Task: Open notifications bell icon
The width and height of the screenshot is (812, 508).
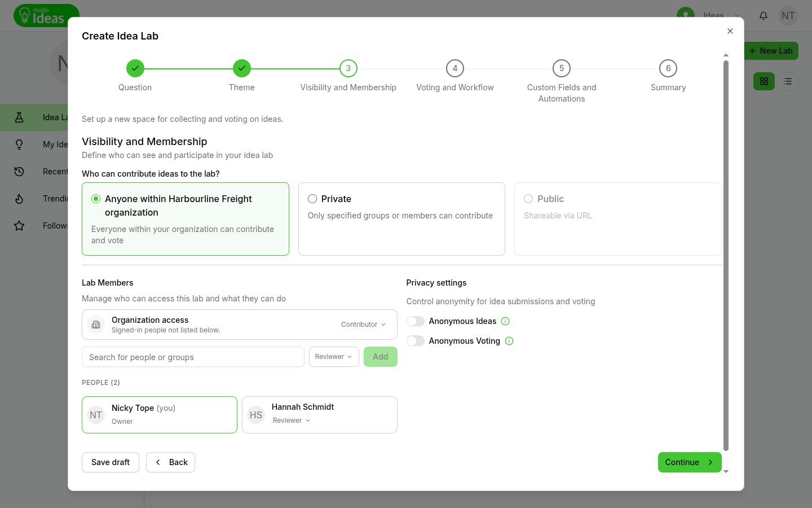Action: (764, 16)
